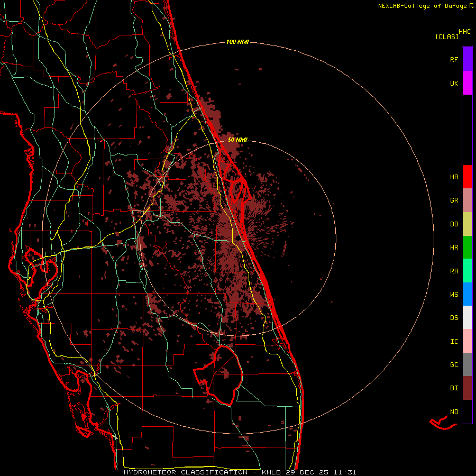Click the red HA legend color swatch
Screen dimensions: 476x476
point(467,177)
